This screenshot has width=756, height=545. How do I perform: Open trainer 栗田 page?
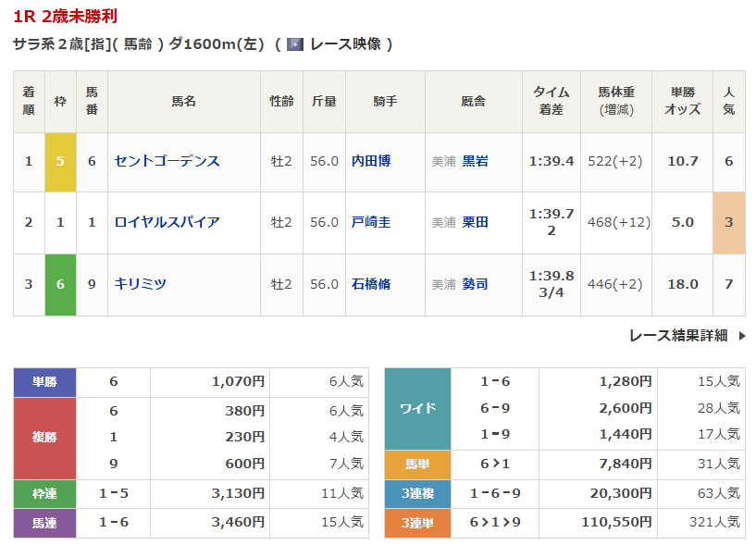click(475, 222)
